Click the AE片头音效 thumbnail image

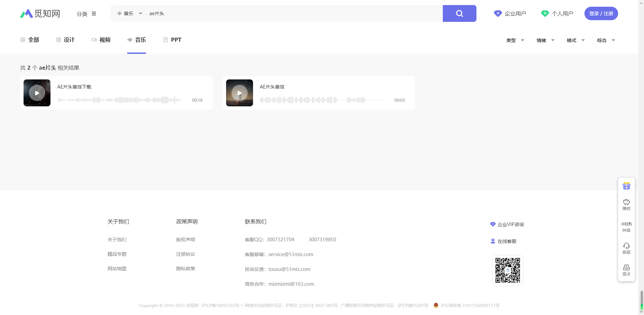coord(239,93)
